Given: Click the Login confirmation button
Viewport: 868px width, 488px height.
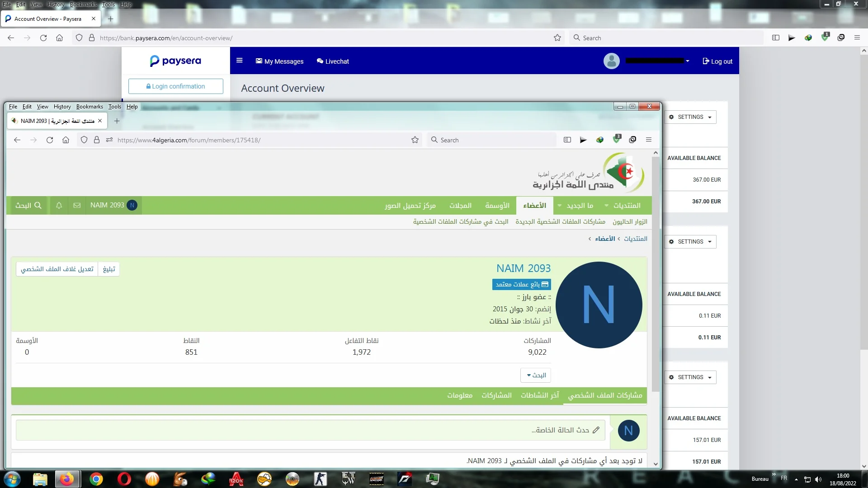Looking at the screenshot, I should click(175, 86).
